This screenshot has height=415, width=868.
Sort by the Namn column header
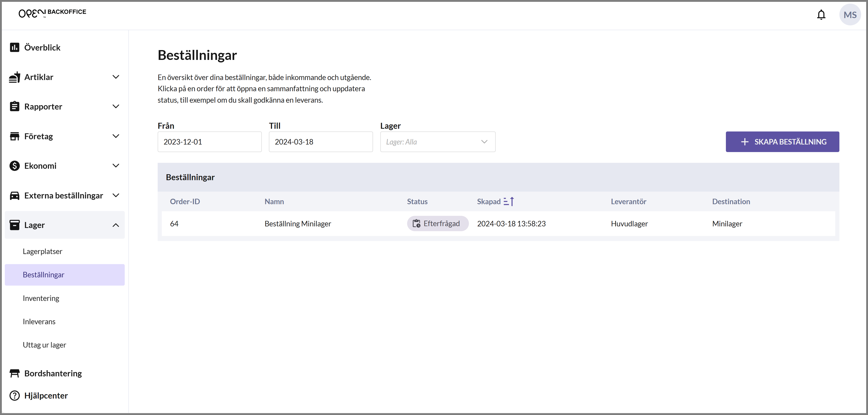[274, 201]
